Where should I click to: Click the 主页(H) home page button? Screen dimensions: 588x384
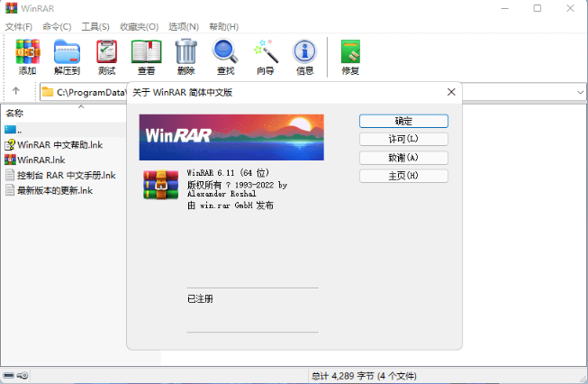[x=403, y=176]
